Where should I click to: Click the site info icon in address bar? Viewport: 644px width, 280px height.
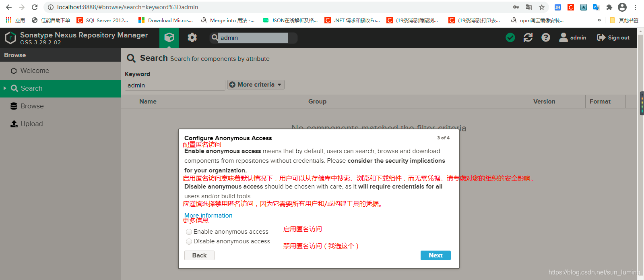point(51,7)
